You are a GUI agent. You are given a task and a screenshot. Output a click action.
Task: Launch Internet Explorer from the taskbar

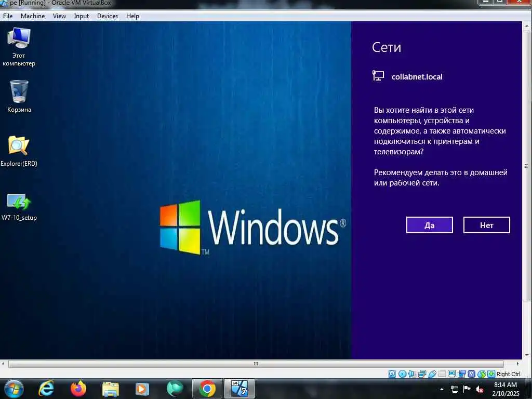pyautogui.click(x=46, y=389)
